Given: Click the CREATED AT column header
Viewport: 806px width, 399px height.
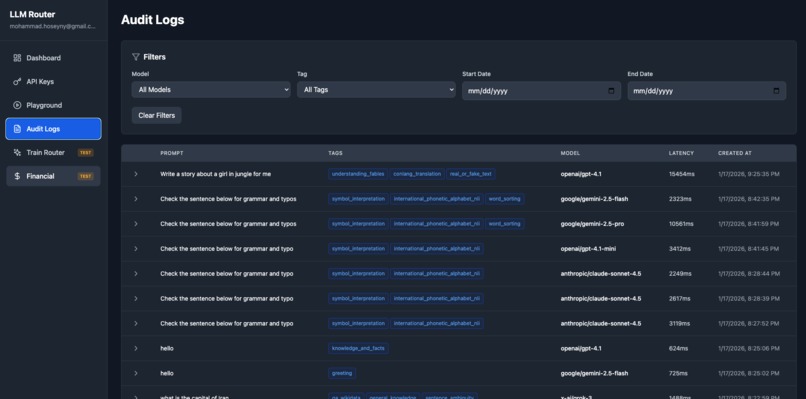Looking at the screenshot, I should 735,153.
